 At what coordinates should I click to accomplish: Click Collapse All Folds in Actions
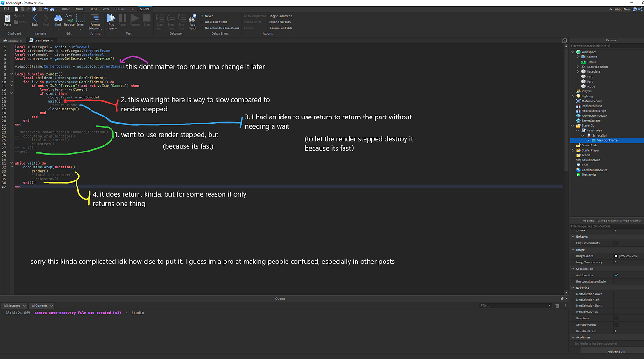(x=280, y=28)
